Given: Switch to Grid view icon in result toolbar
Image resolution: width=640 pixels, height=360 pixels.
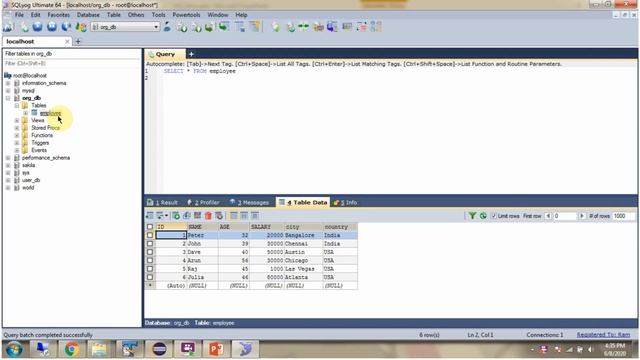Looking at the screenshot, I should point(234,216).
